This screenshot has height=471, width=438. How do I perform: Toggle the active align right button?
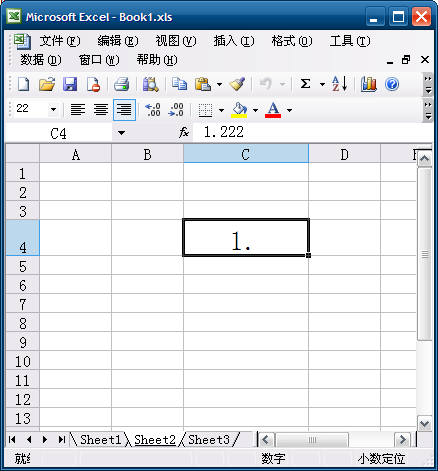point(124,110)
